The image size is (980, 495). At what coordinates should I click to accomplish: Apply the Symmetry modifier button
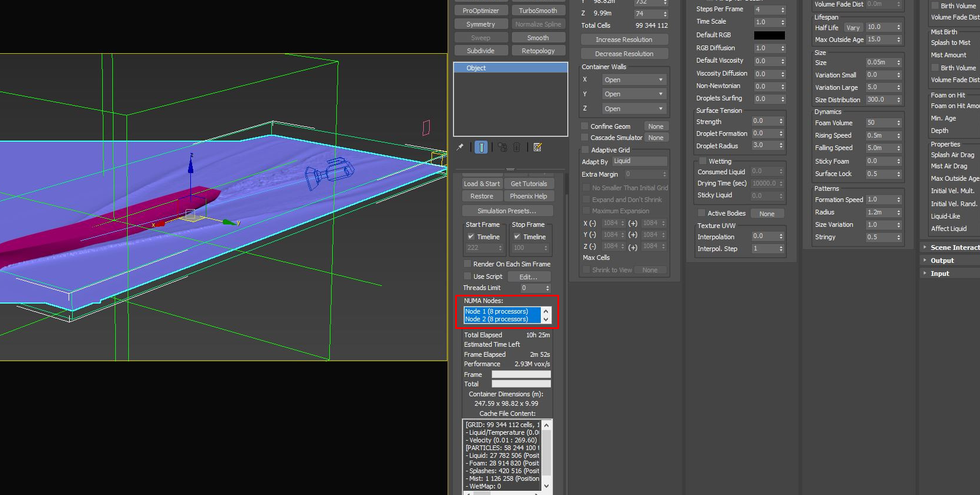point(481,24)
